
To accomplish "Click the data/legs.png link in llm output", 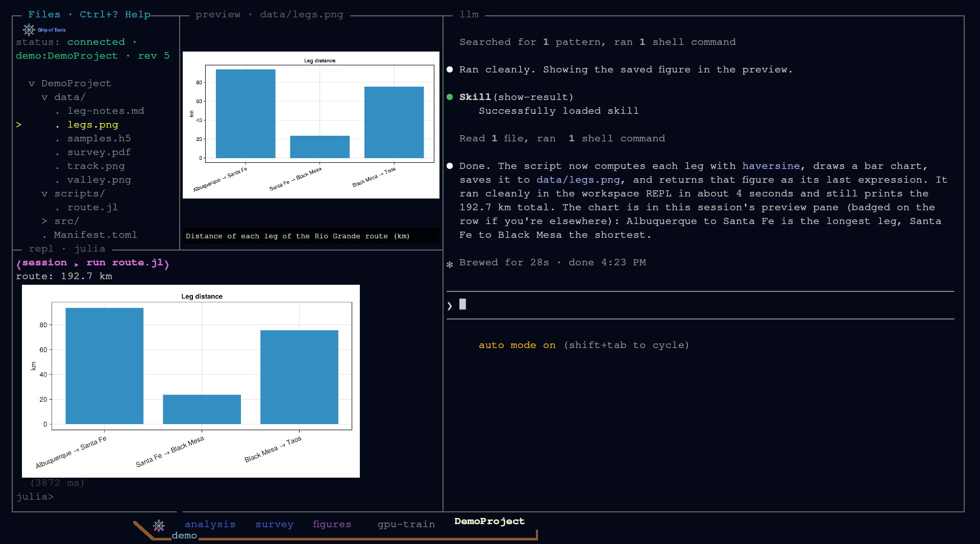I will pos(578,180).
